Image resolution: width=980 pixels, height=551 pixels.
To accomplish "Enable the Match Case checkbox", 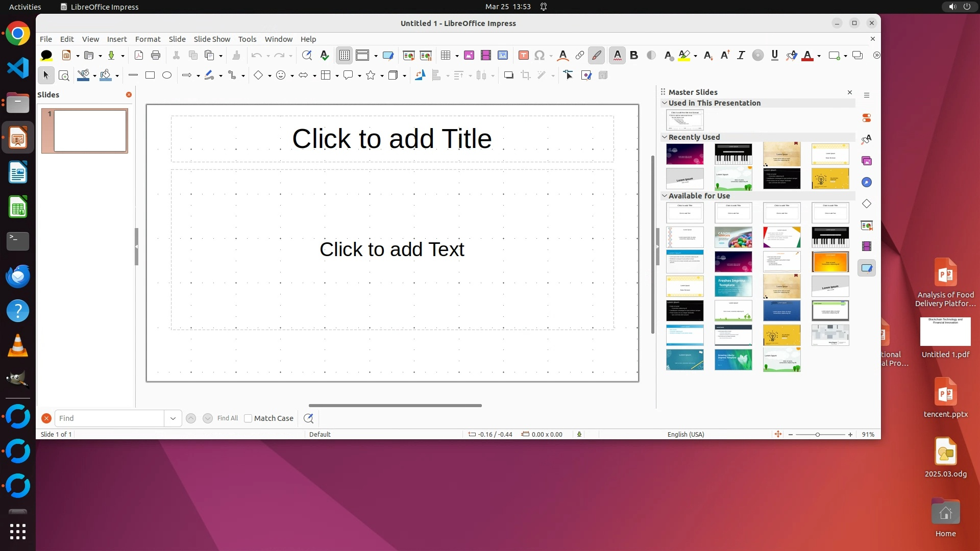I will 248,418.
